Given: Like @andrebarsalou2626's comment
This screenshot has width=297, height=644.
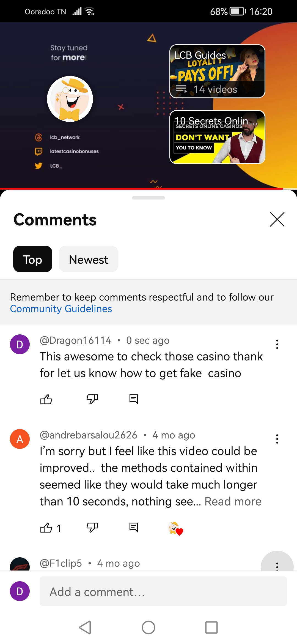Looking at the screenshot, I should (46, 528).
